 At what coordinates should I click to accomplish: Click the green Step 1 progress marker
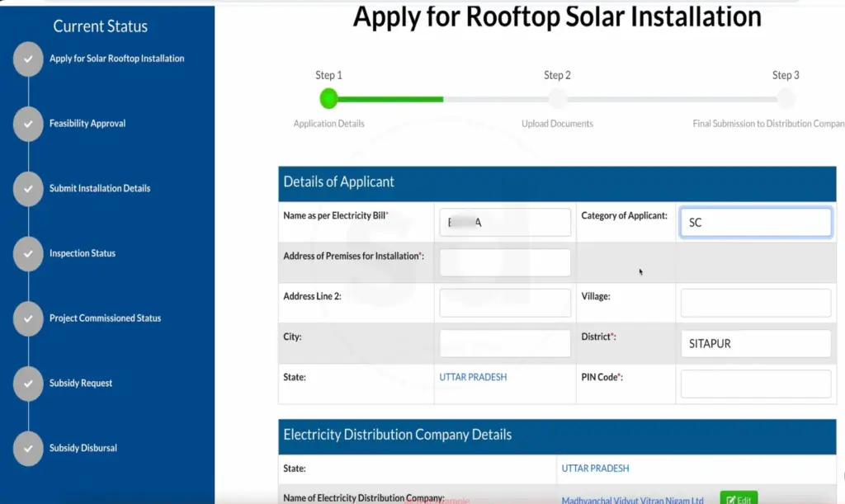pos(328,98)
